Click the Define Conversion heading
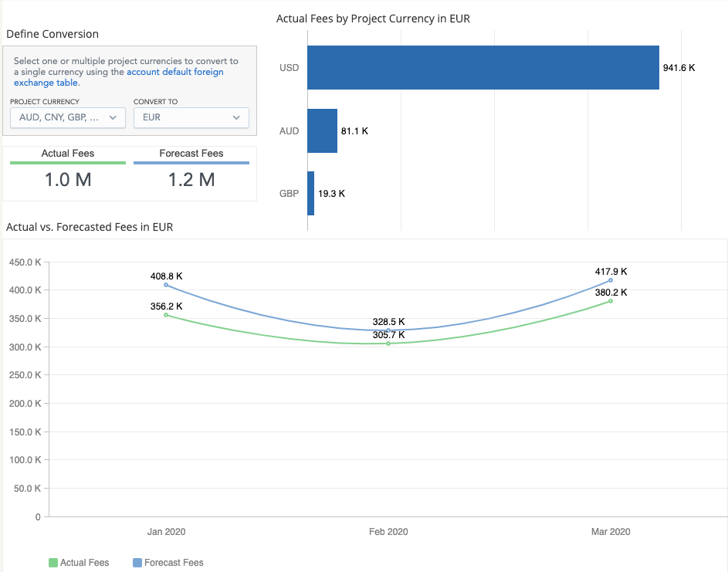728x572 pixels. click(x=52, y=34)
